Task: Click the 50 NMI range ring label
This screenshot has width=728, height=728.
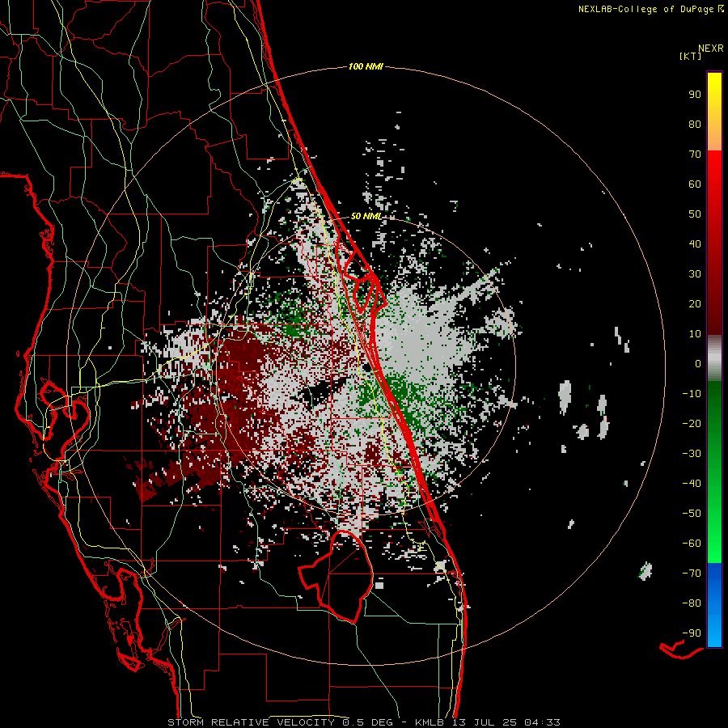Action: pyautogui.click(x=366, y=216)
